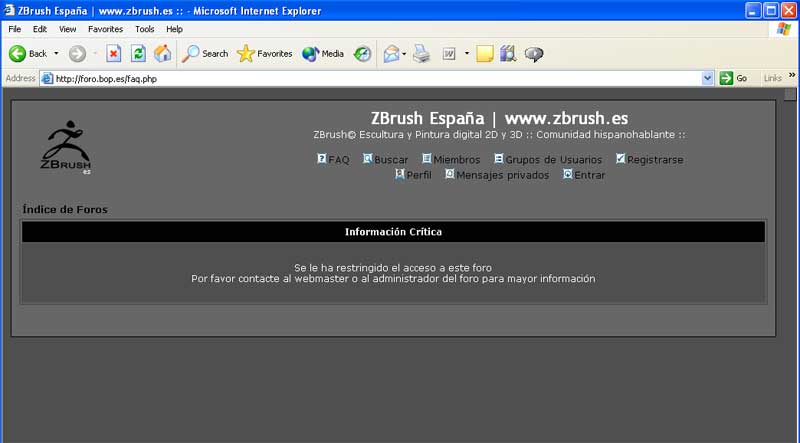The height and width of the screenshot is (443, 800).
Task: Open the Favorites menu
Action: point(106,29)
